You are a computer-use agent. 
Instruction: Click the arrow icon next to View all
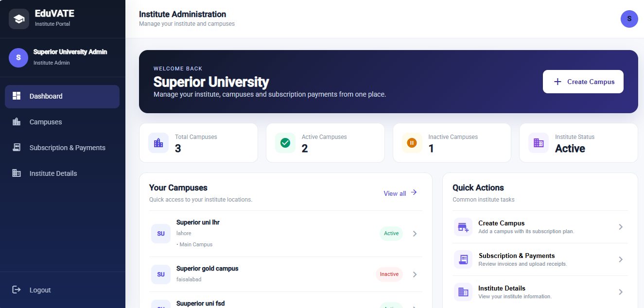point(414,192)
